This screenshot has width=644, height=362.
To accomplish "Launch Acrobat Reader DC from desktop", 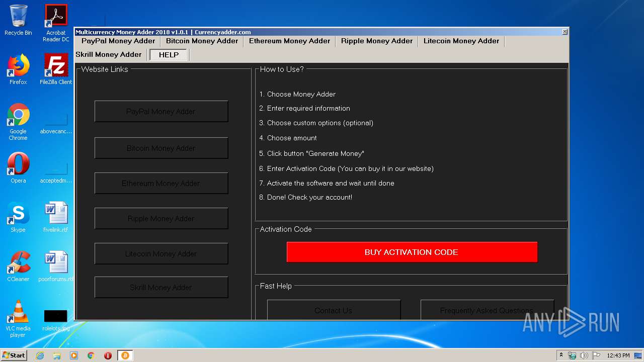I will 56,23.
